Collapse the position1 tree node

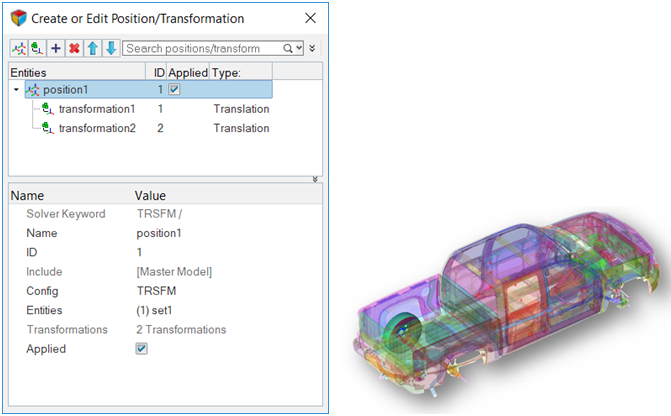pos(15,90)
